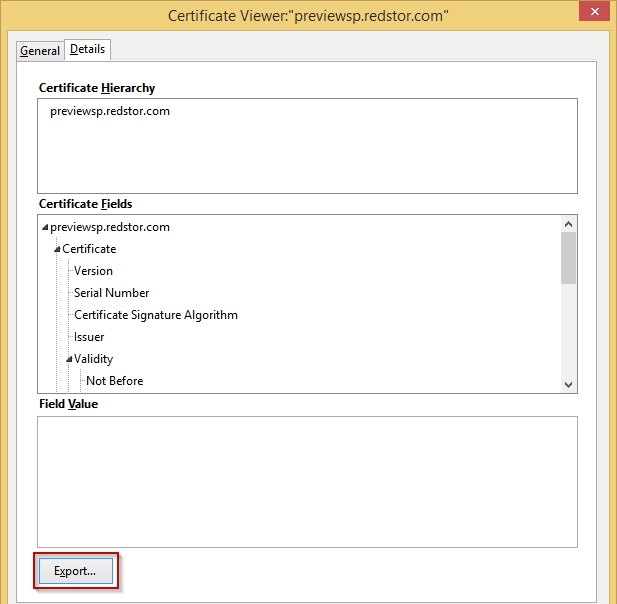Select Certificate Signature Algorithm field
Screen dimensions: 617x604
pyautogui.click(x=156, y=315)
